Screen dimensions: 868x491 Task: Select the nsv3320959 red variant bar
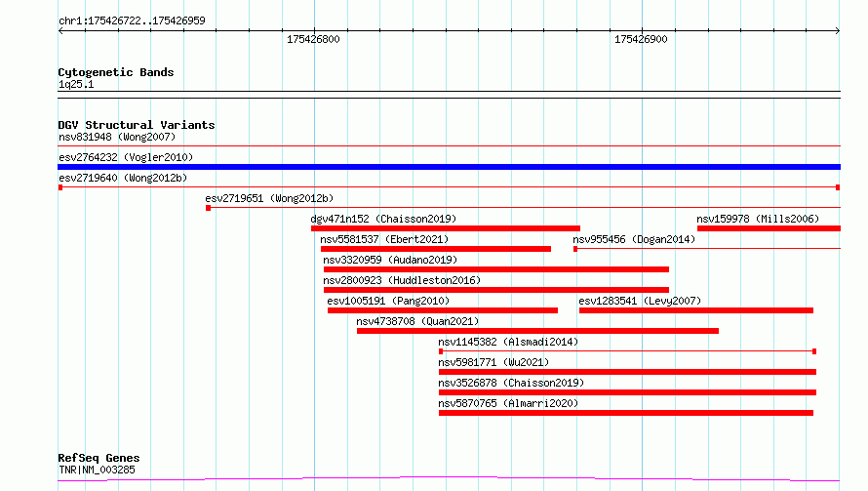click(496, 269)
